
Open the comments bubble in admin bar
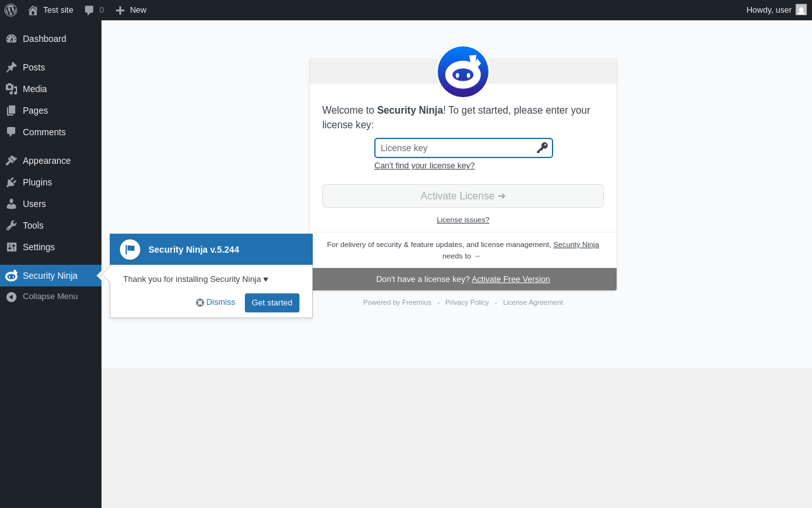[89, 10]
